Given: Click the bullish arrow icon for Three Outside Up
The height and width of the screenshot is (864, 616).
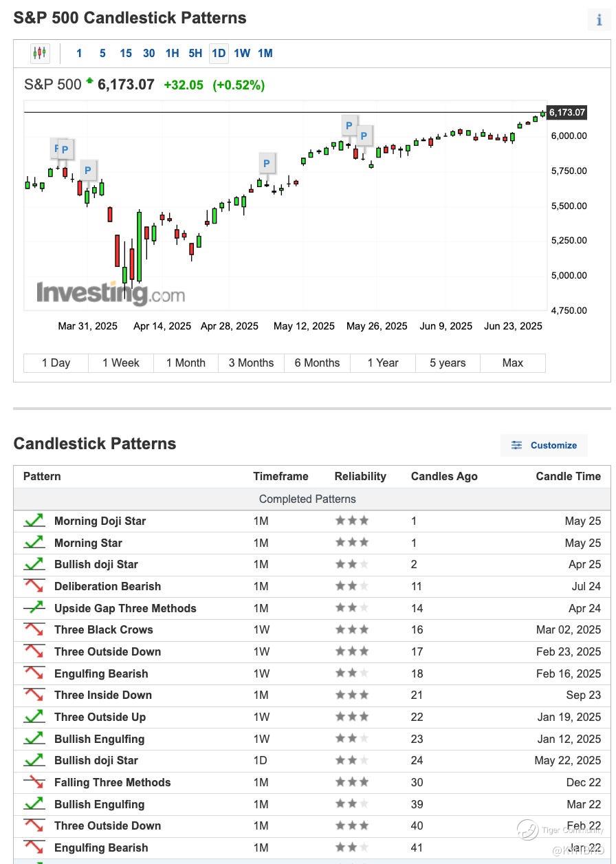Looking at the screenshot, I should pyautogui.click(x=34, y=717).
